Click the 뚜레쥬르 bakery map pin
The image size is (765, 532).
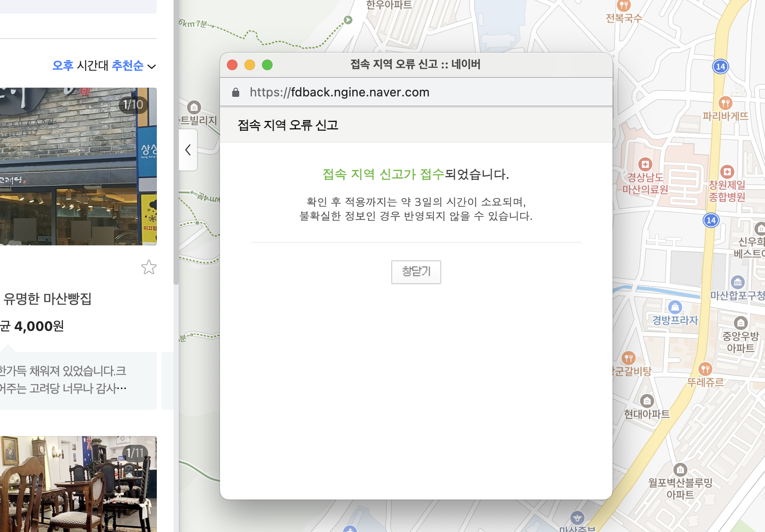(x=705, y=369)
